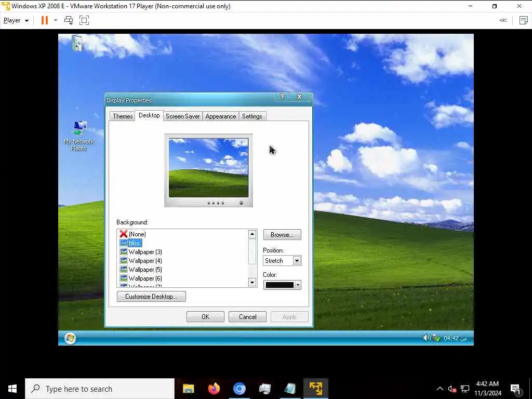Open the host notification center icon
This screenshot has width=532, height=399.
tap(516, 389)
